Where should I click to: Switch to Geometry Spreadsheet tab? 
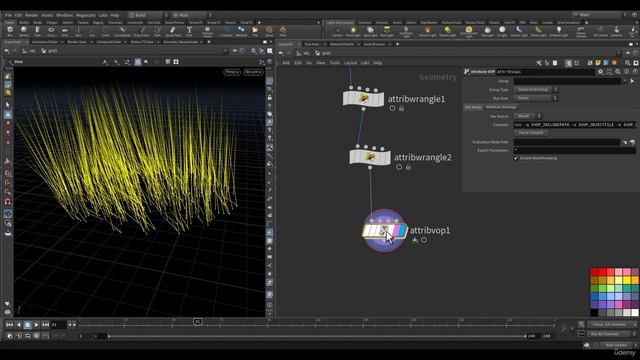tap(180, 42)
